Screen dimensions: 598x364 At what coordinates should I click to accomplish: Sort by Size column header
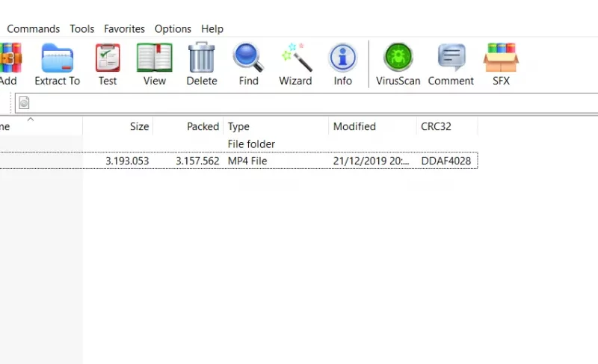118,126
